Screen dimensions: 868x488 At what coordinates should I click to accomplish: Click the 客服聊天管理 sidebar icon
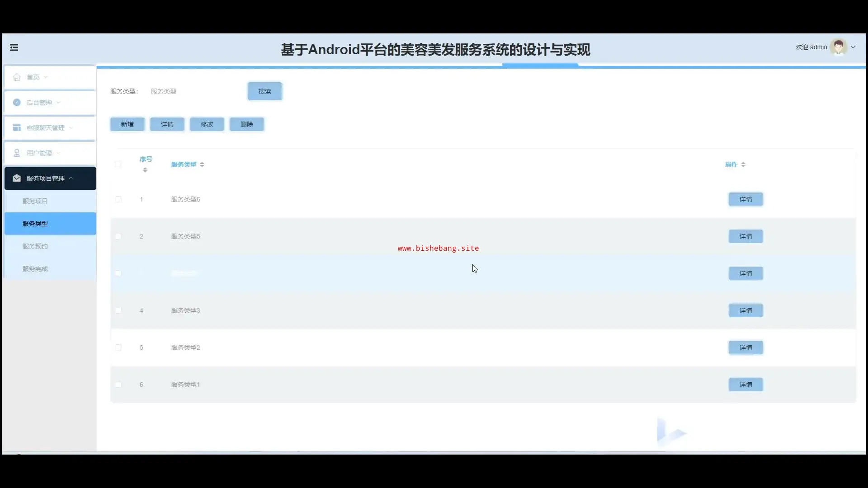coord(17,128)
